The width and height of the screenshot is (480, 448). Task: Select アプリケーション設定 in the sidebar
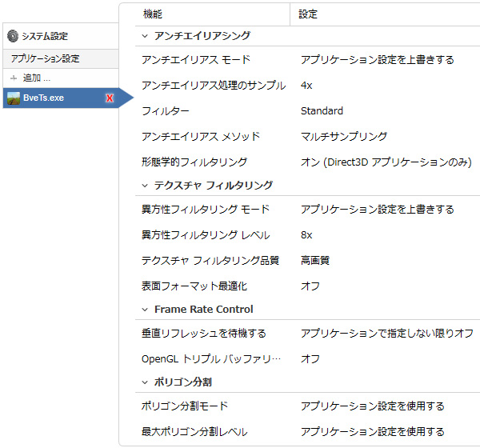tap(61, 58)
